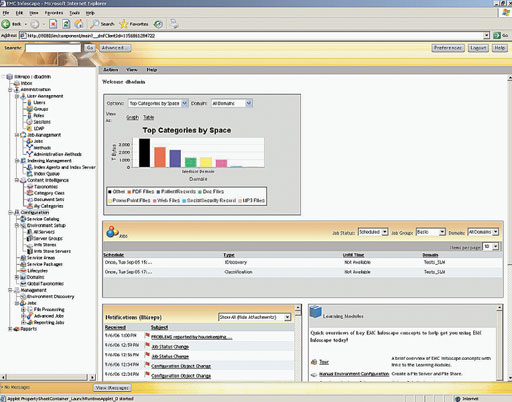The image size is (512, 402).
Task: Click the Logout button
Action: click(478, 48)
